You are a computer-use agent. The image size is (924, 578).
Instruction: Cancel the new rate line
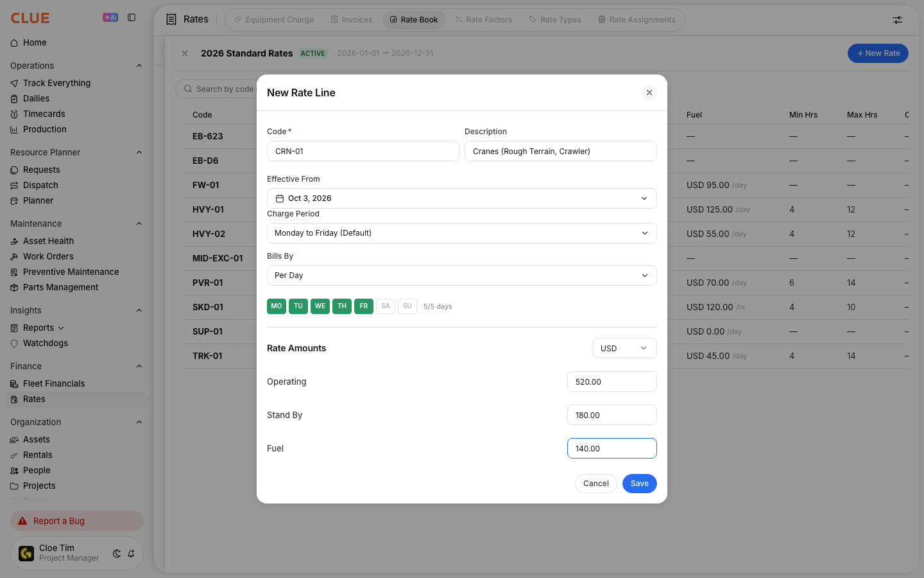pos(596,484)
